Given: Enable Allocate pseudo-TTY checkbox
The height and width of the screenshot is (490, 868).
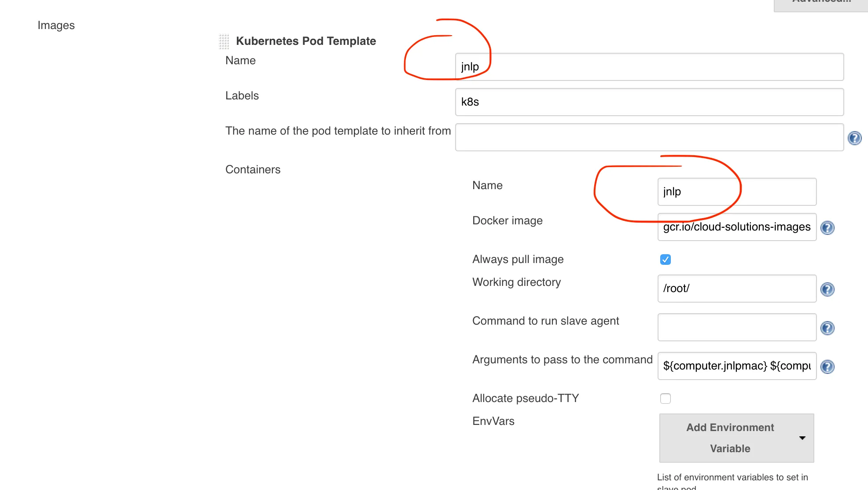Looking at the screenshot, I should [x=665, y=399].
